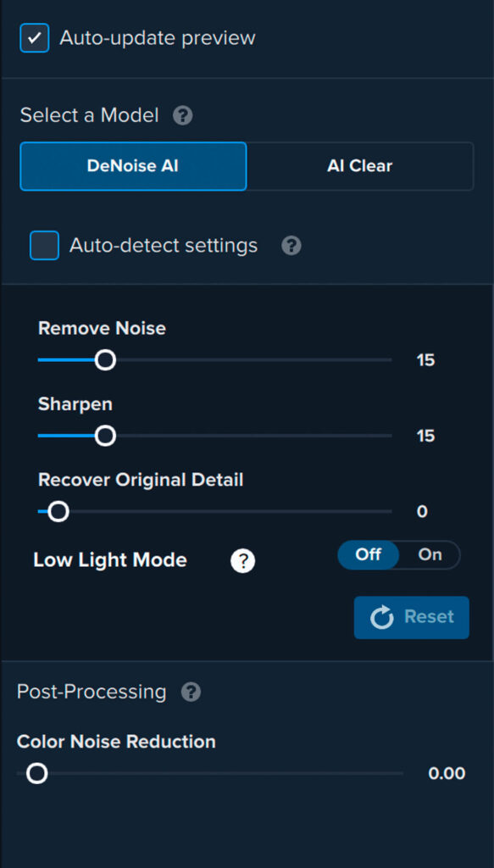The image size is (494, 868).
Task: Select the DeNoise AI model tab
Action: click(x=133, y=166)
